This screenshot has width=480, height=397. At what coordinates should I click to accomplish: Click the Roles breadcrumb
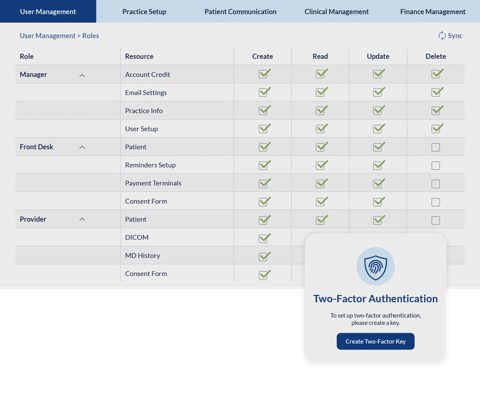91,36
